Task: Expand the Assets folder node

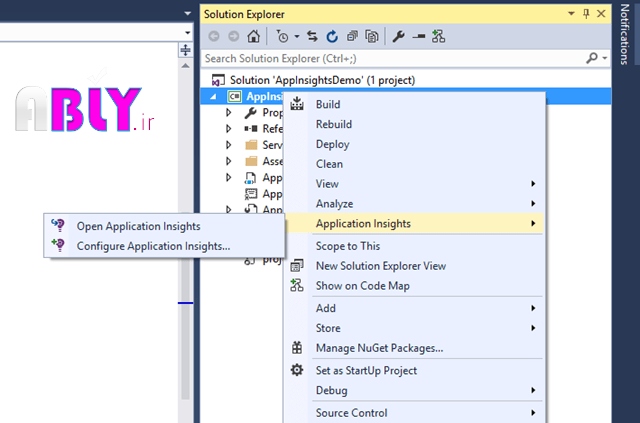Action: click(x=229, y=161)
